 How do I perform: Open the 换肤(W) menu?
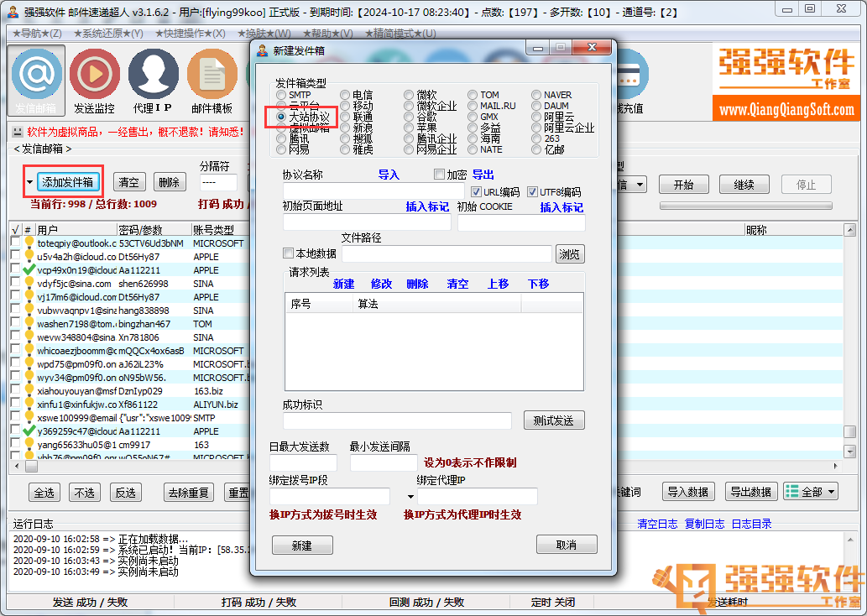tap(264, 34)
